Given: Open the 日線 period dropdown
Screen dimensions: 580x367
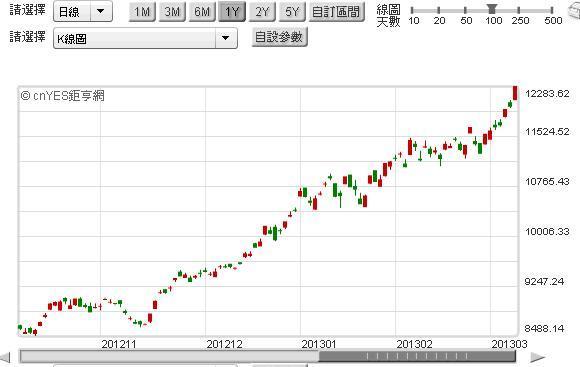Looking at the screenshot, I should pos(83,11).
